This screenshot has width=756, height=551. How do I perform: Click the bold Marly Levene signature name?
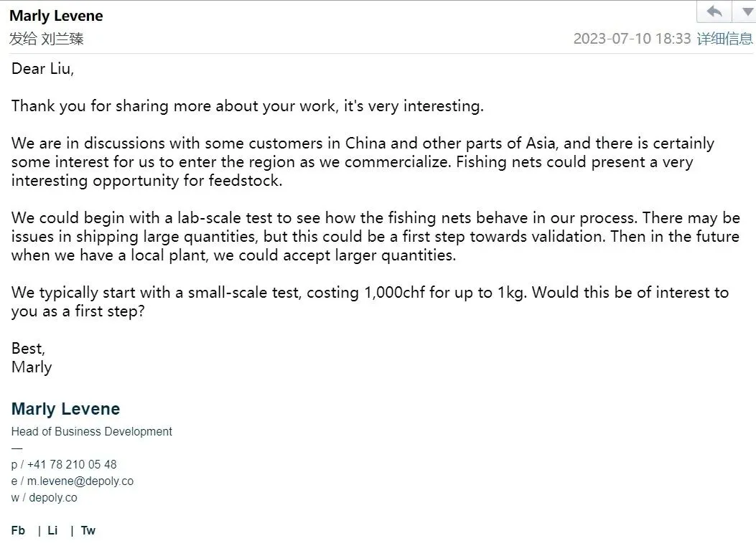(x=65, y=409)
